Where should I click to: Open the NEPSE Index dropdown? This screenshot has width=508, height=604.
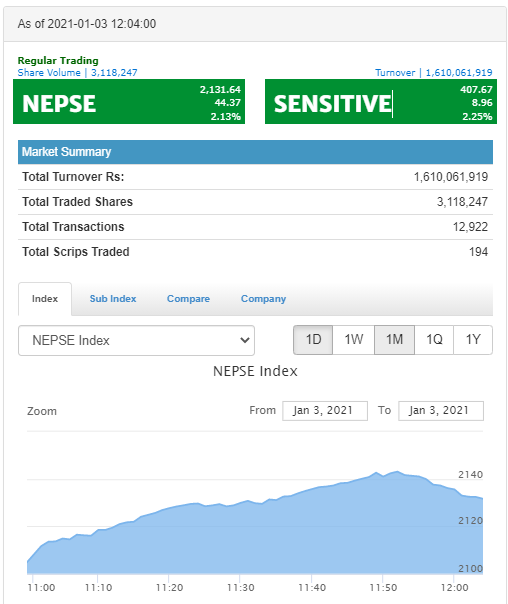(136, 340)
